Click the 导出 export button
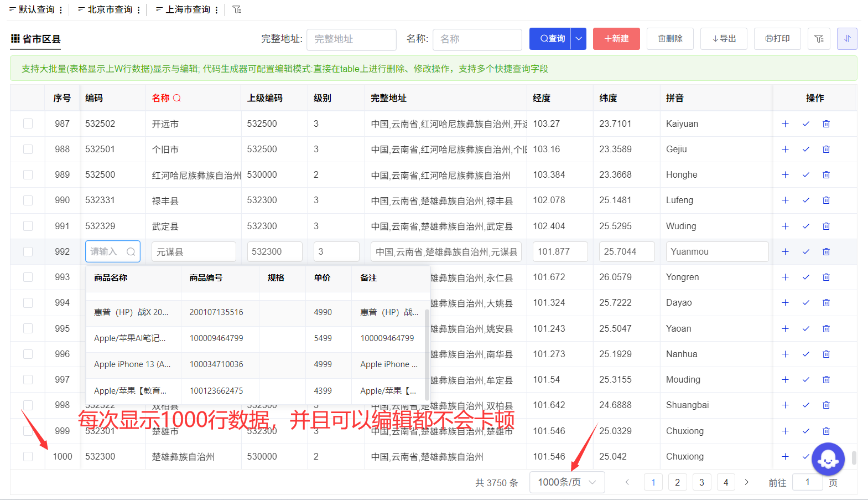Image resolution: width=868 pixels, height=500 pixels. [724, 39]
